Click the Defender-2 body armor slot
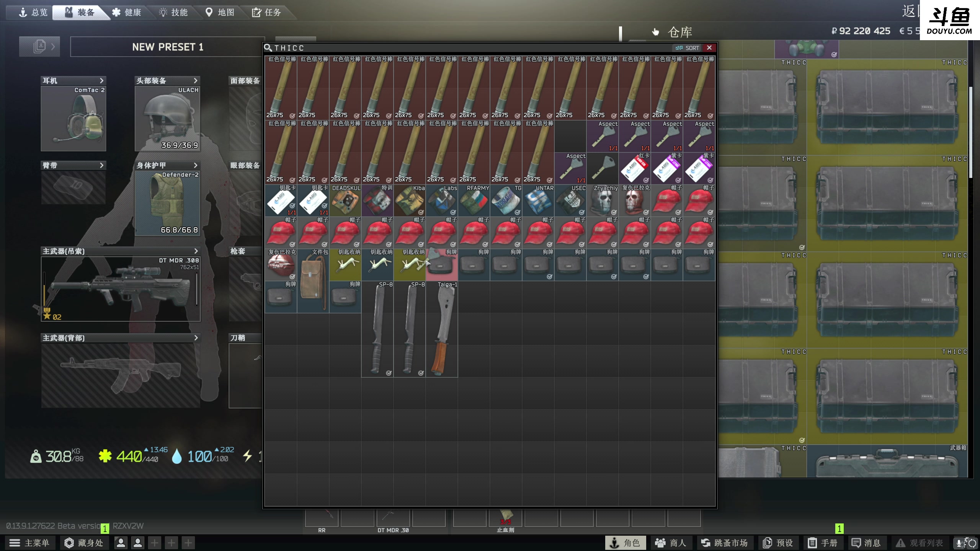 (x=167, y=203)
